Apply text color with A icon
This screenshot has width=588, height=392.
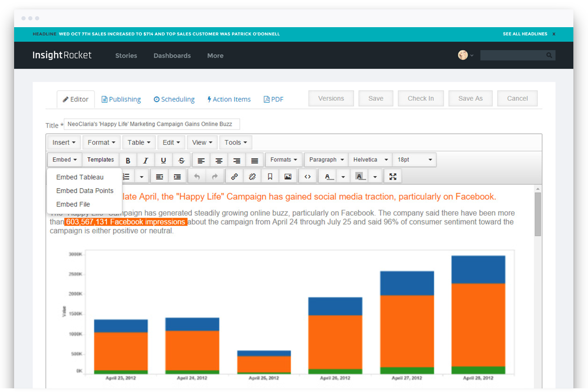click(x=328, y=176)
